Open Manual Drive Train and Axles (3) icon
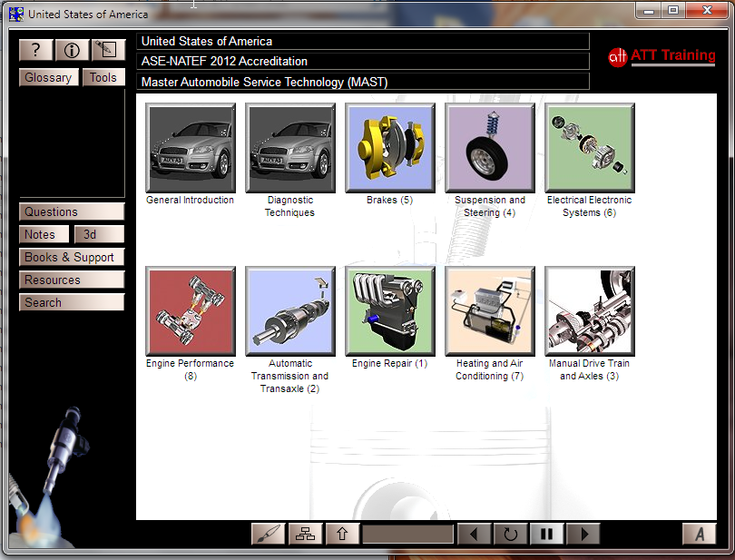The height and width of the screenshot is (560, 735). click(590, 311)
